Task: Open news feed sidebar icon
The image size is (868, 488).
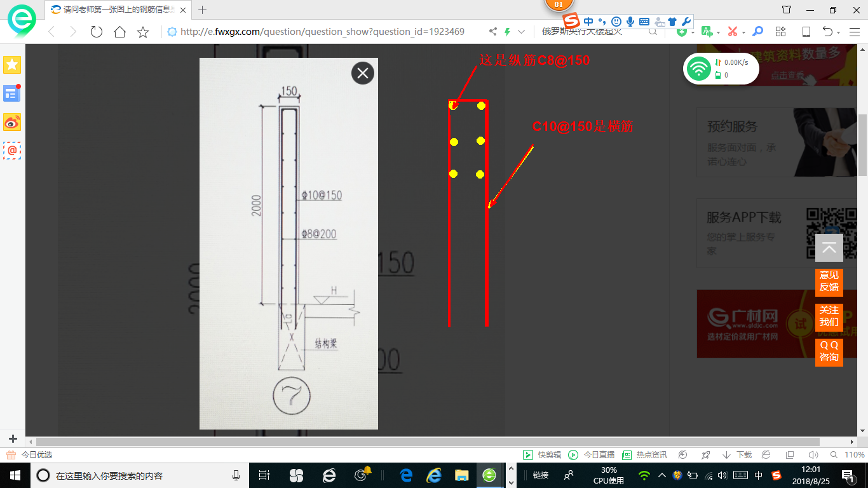Action: click(x=12, y=93)
